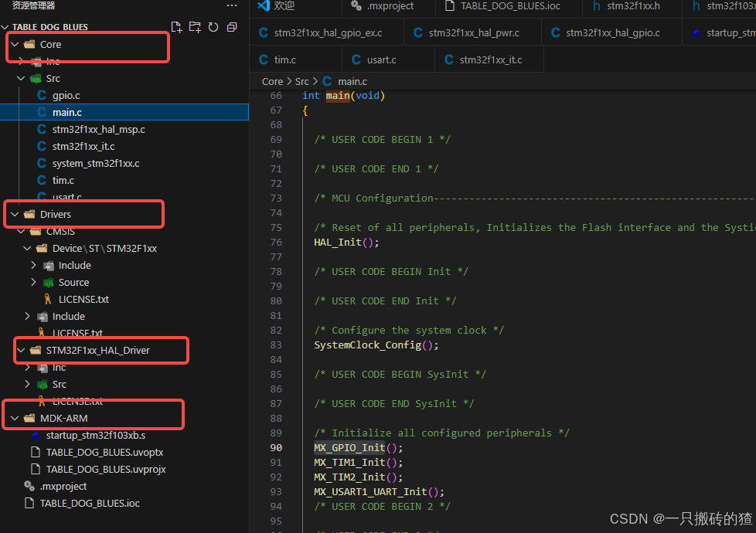
Task: Collapse the TABLE DOG BLUES root section
Action: click(x=5, y=27)
